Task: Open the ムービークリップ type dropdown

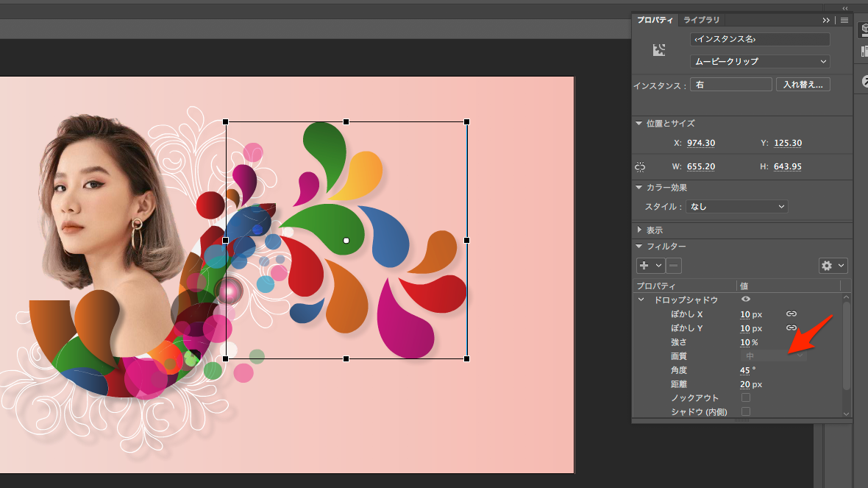Action: click(760, 62)
